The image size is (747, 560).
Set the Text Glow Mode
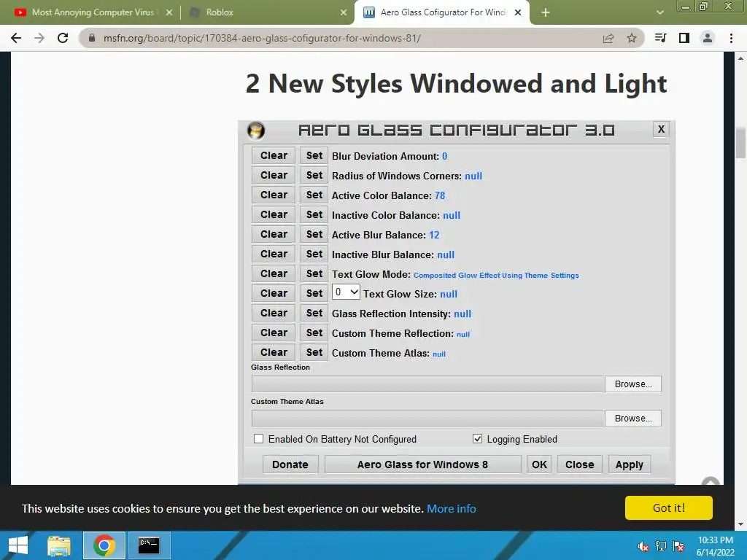click(314, 274)
